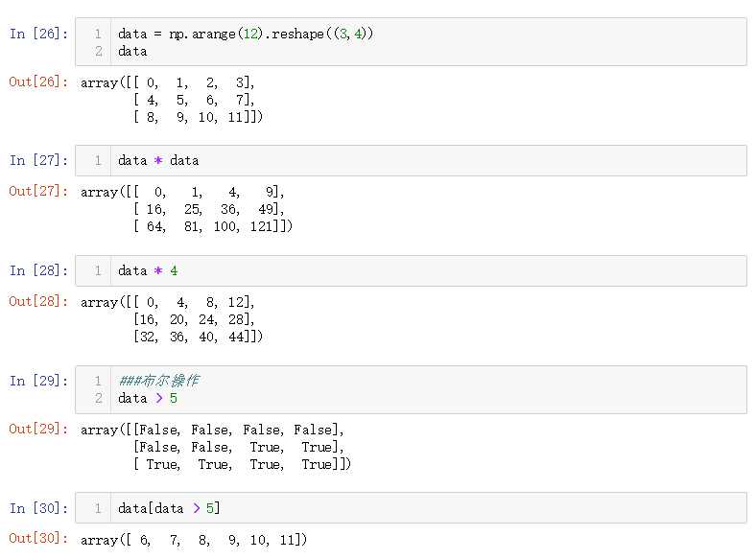Click the Out[29] output prompt
The image size is (756, 559).
(x=38, y=430)
